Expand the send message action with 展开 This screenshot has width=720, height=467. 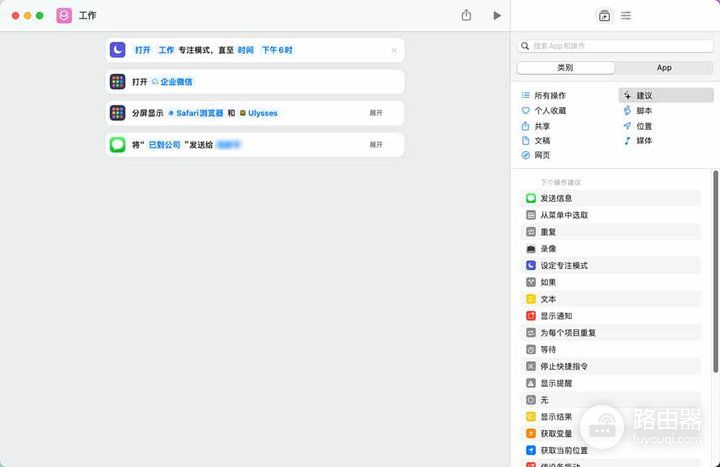pyautogui.click(x=376, y=144)
